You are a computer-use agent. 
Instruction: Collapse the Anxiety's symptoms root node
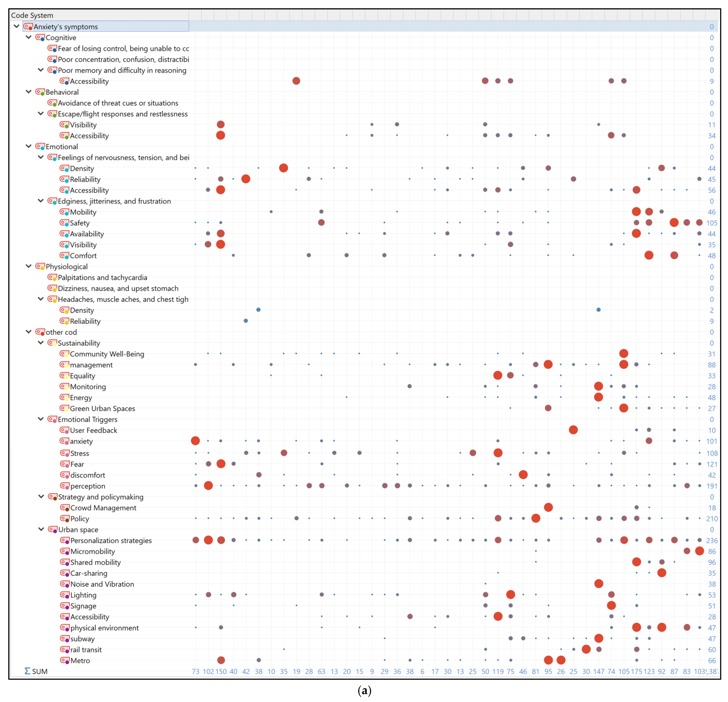click(x=16, y=26)
